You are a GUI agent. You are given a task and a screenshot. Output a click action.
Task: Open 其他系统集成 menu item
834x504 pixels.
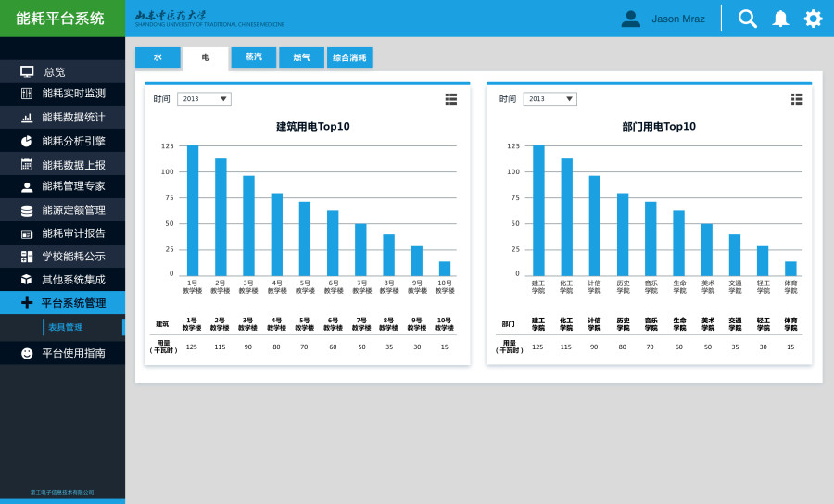[62, 280]
